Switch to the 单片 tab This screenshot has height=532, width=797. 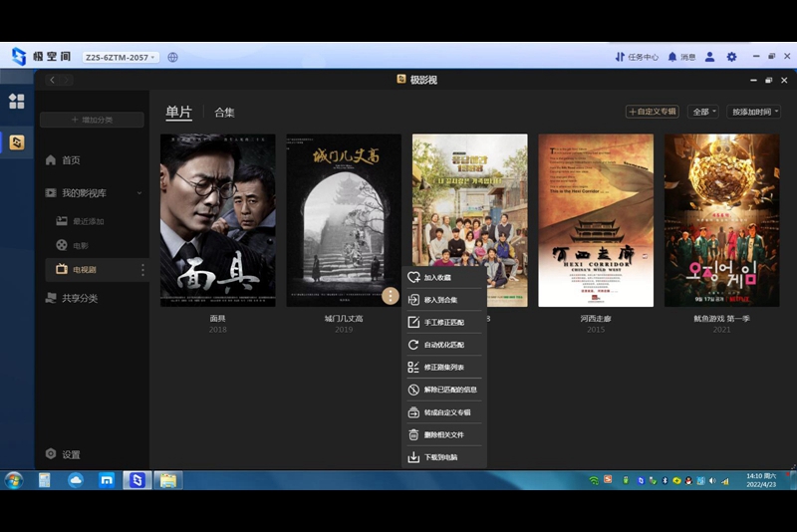pos(179,112)
